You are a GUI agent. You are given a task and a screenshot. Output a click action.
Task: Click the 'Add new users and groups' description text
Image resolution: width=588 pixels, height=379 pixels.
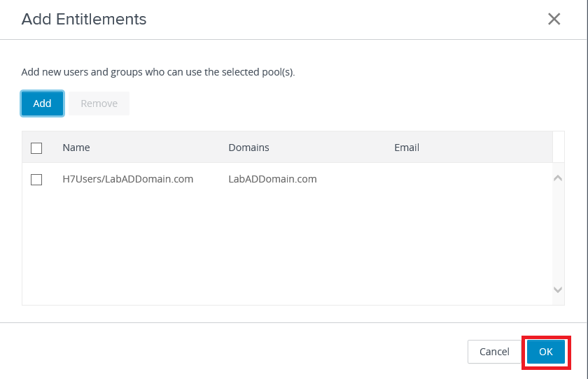tap(158, 72)
